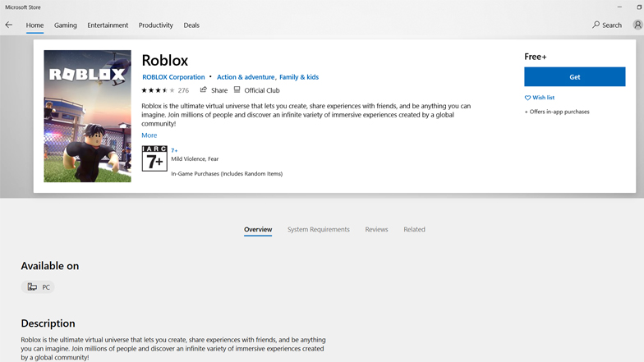Click the Wish list label
The image size is (644, 362).
click(544, 98)
